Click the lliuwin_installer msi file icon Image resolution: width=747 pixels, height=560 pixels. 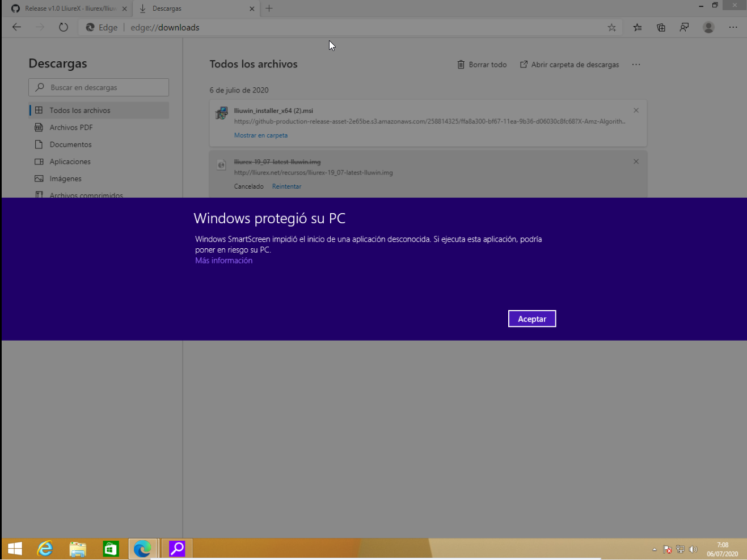pyautogui.click(x=222, y=113)
